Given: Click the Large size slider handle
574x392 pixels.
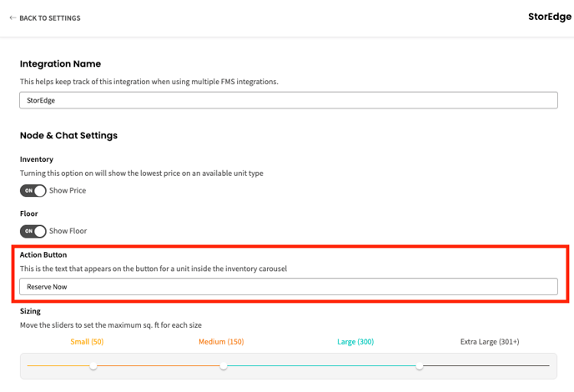Looking at the screenshot, I should coord(420,366).
